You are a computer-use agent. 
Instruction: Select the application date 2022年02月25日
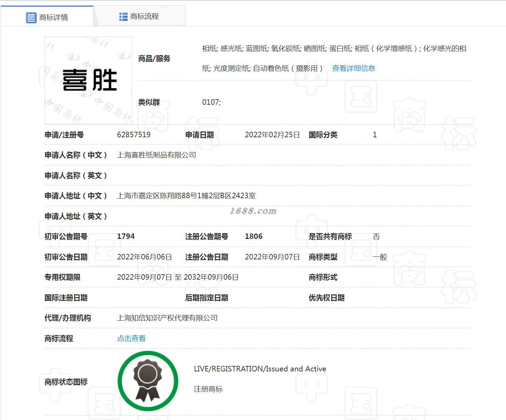click(272, 135)
